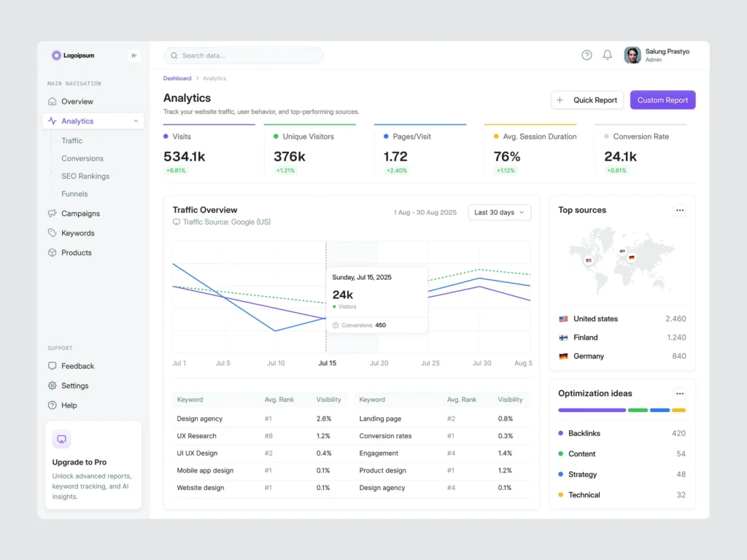
Task: Go to the Overview navigation item
Action: point(77,101)
